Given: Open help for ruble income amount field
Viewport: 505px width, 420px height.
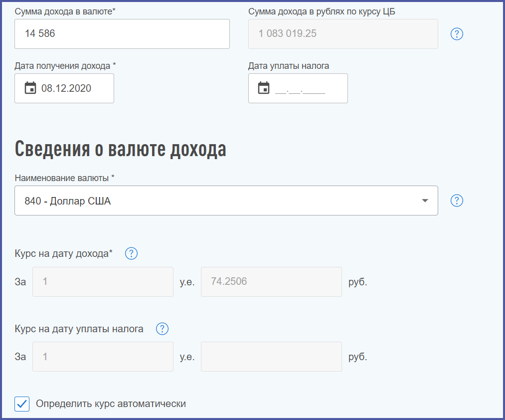Looking at the screenshot, I should coord(456,34).
